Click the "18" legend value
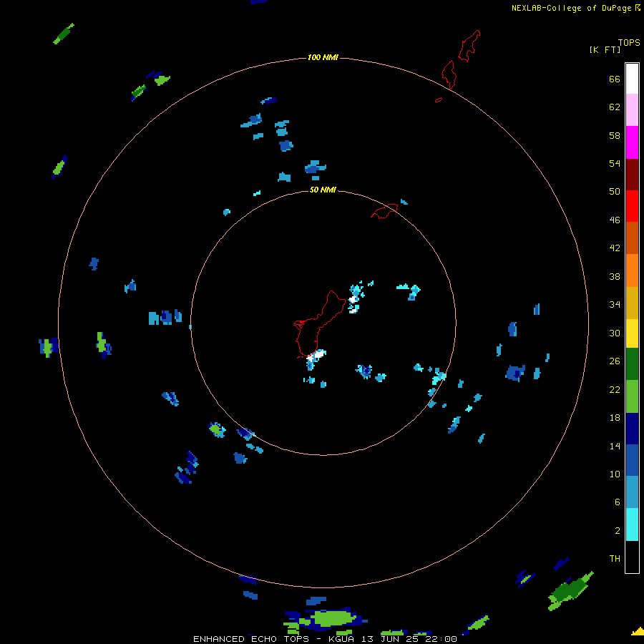Screen dimensions: 644x644 [x=615, y=418]
